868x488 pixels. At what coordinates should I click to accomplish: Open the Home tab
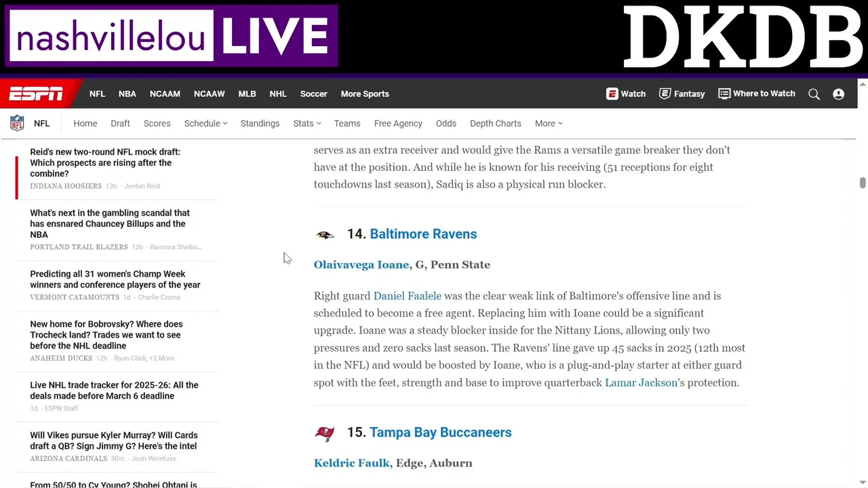[x=85, y=123]
